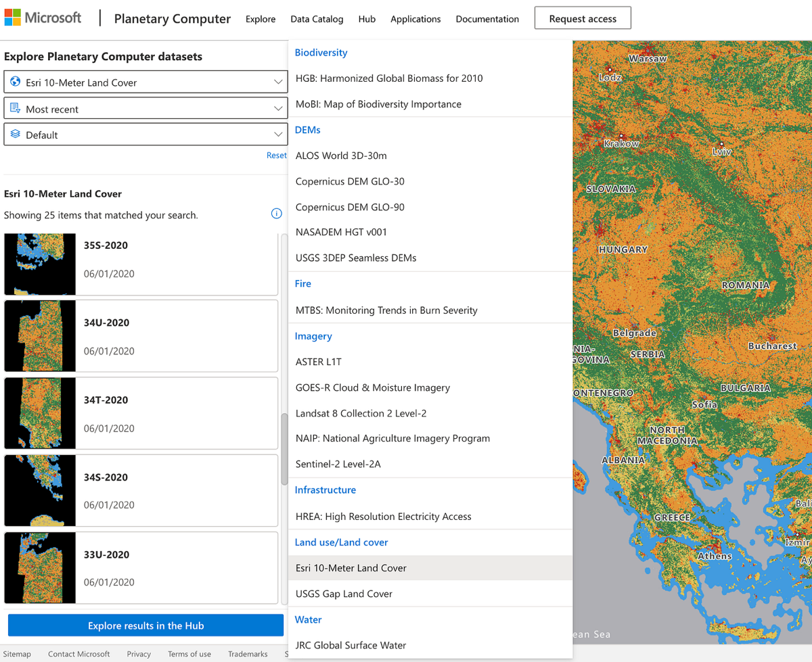Open the 33U-2020 item thumbnail

click(40, 568)
